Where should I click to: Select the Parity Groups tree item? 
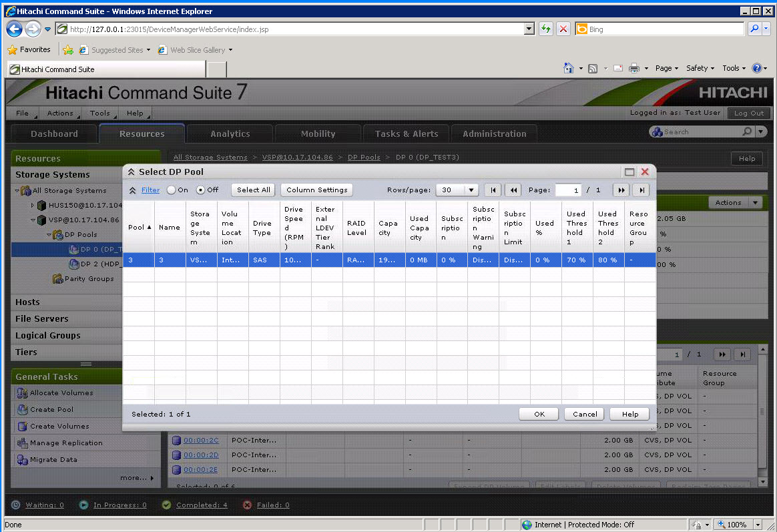point(89,279)
